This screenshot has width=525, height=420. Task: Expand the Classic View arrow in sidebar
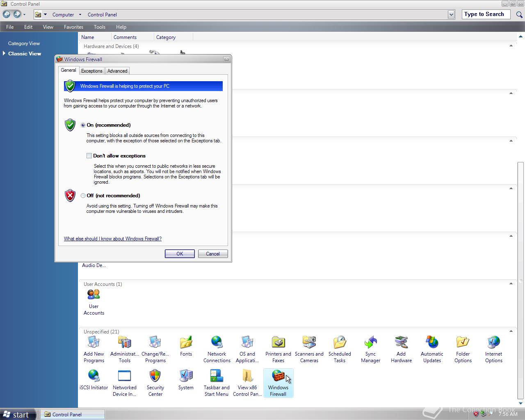tap(4, 53)
